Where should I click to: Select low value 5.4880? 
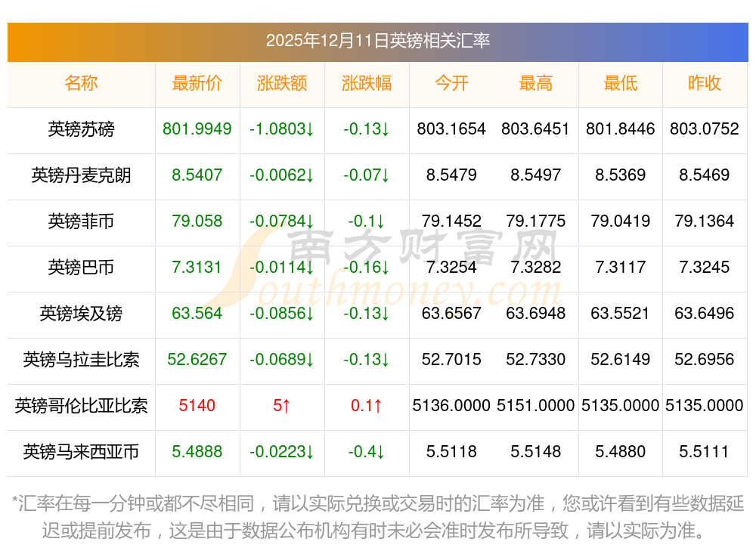621,452
